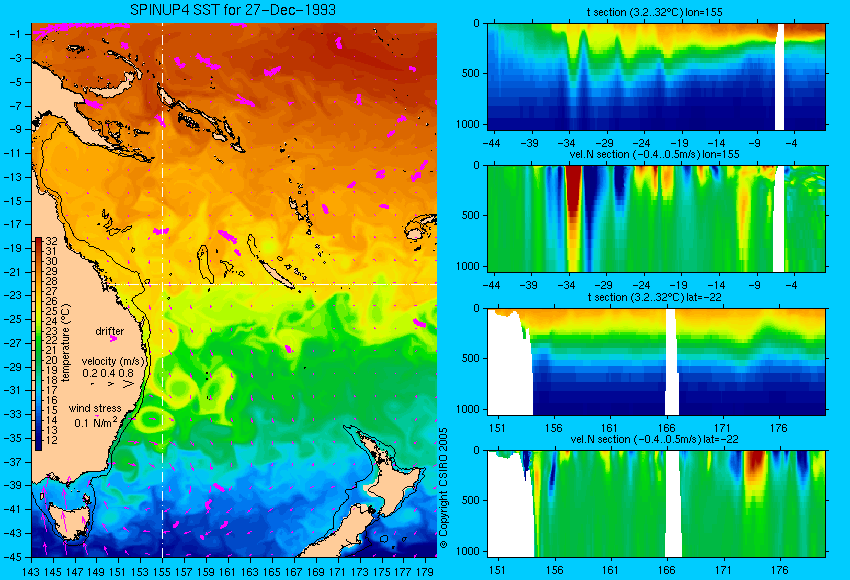Viewport: 850px width, 580px height.
Task: Click the title "SPINUP4 SST for 27-Dec-1993"
Action: [233, 10]
